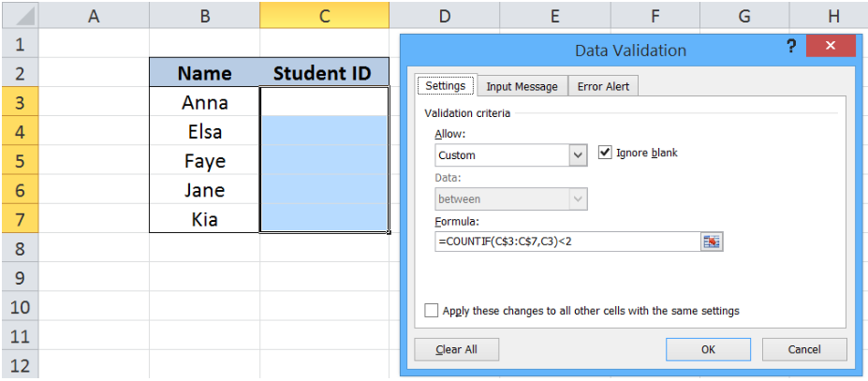Viewport: 868px width, 381px height.
Task: Click the Data Validation dialog title bar
Action: point(630,51)
